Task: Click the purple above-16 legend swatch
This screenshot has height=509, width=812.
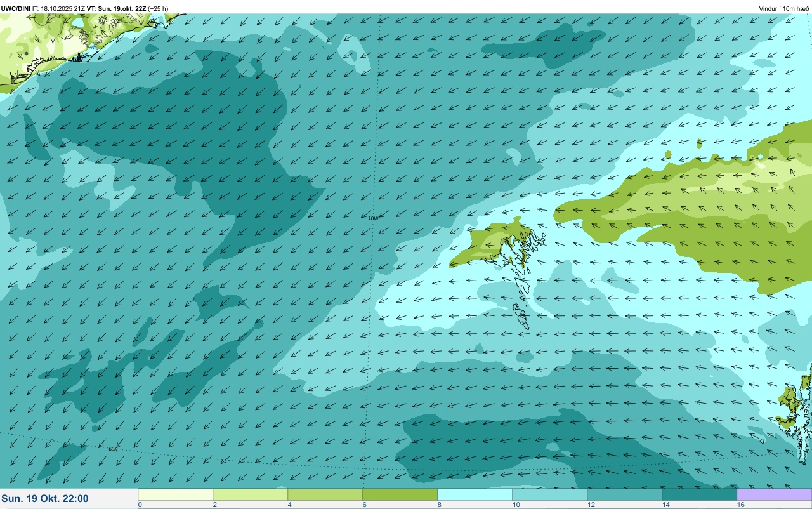Action: coord(774,494)
